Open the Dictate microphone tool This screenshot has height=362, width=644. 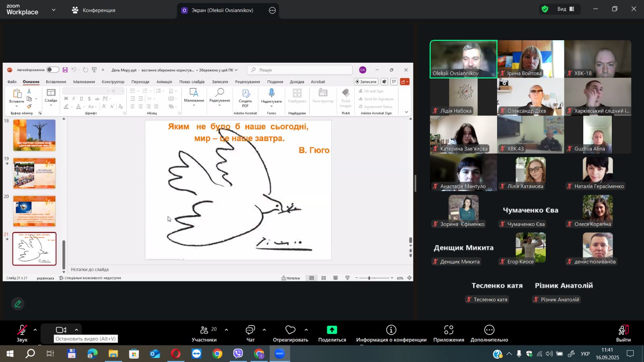pos(272,94)
